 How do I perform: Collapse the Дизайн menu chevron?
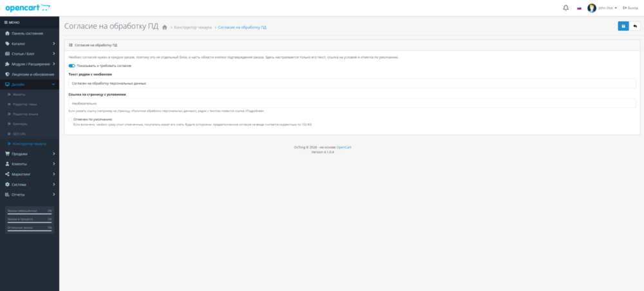tap(53, 84)
